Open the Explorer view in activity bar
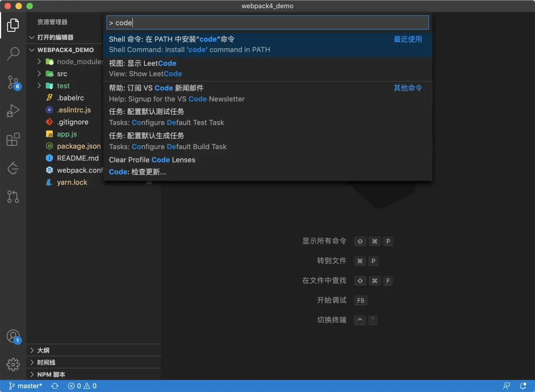The image size is (535, 392). pos(13,25)
